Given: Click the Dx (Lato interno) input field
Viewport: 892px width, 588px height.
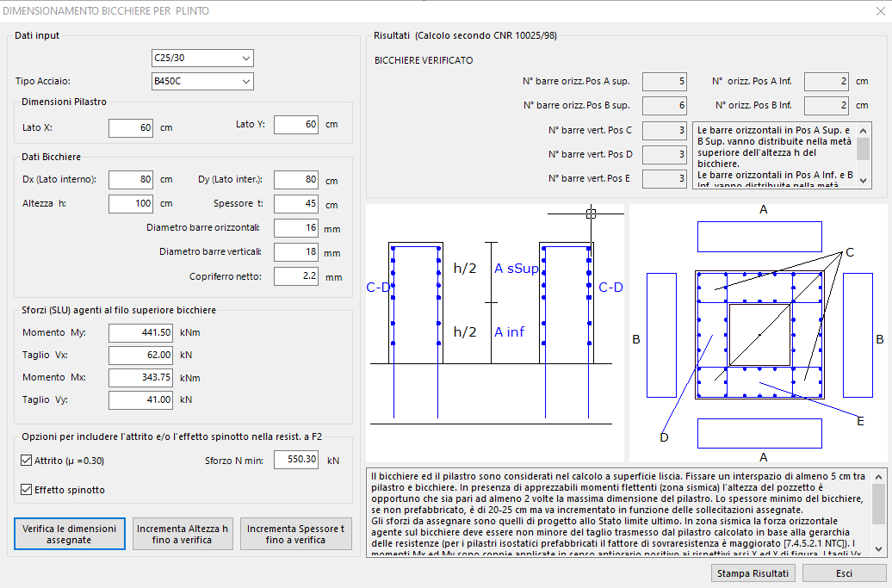Looking at the screenshot, I should [x=131, y=180].
